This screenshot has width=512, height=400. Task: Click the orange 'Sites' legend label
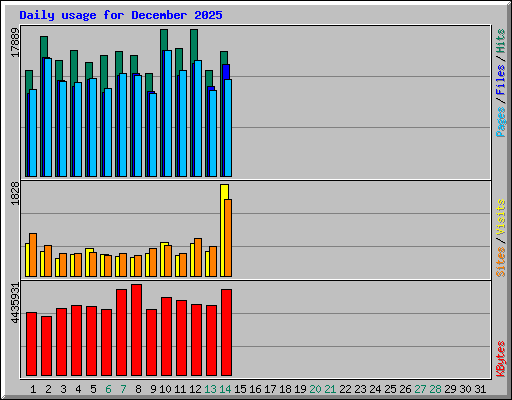click(x=501, y=262)
